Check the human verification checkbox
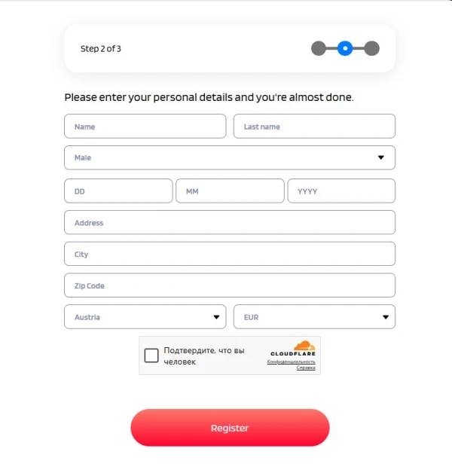 pyautogui.click(x=151, y=355)
